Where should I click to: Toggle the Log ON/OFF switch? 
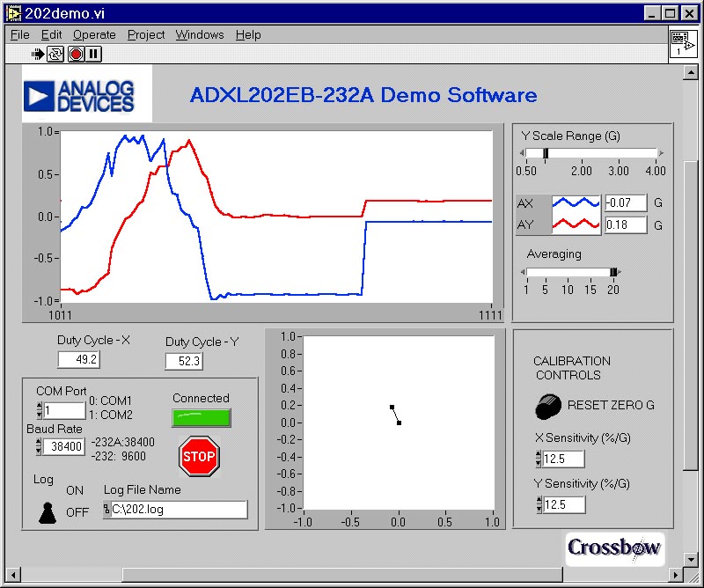coord(48,512)
